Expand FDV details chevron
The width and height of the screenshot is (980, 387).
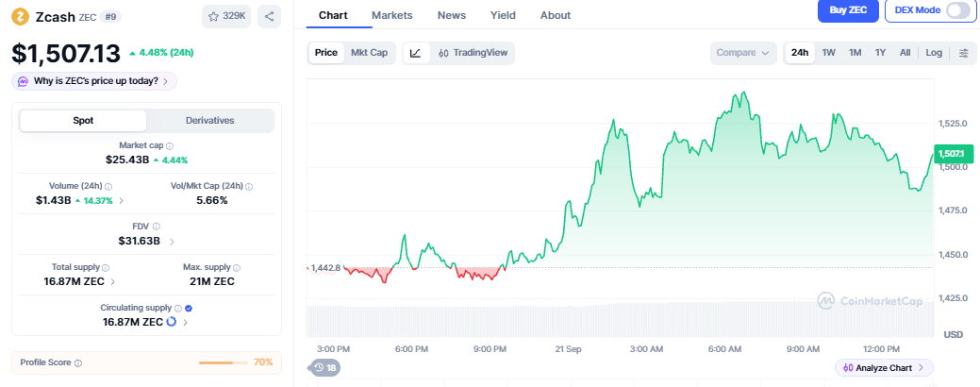click(x=172, y=242)
